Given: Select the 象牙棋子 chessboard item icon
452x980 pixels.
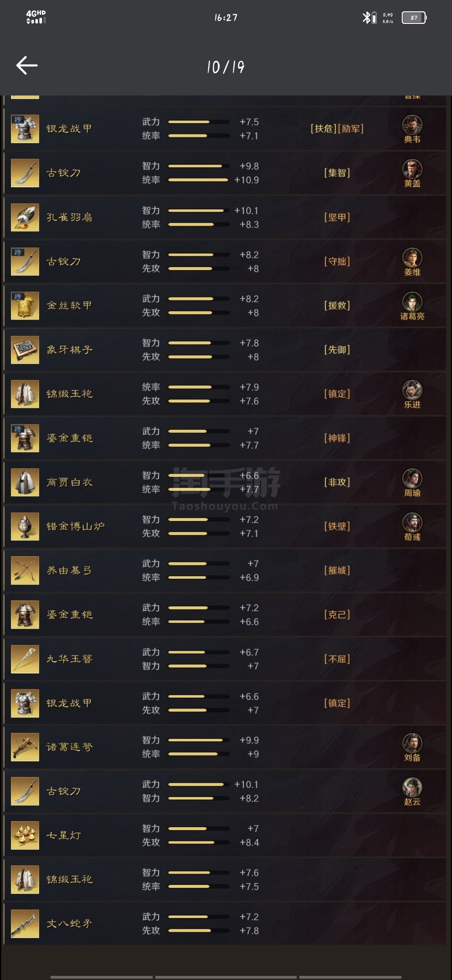Looking at the screenshot, I should (25, 350).
